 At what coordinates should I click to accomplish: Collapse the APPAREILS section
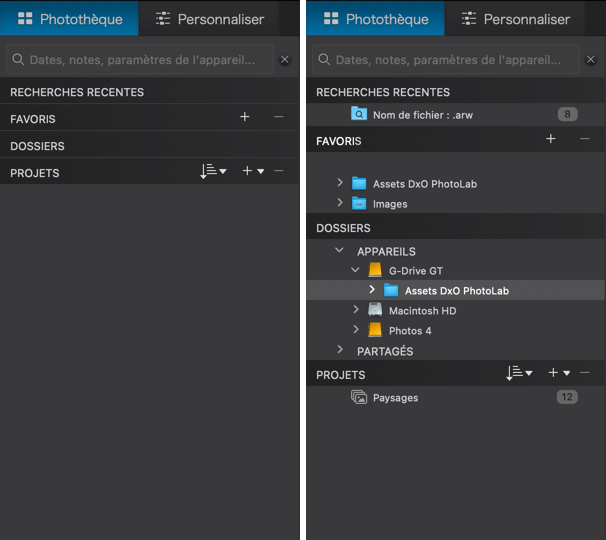[339, 250]
